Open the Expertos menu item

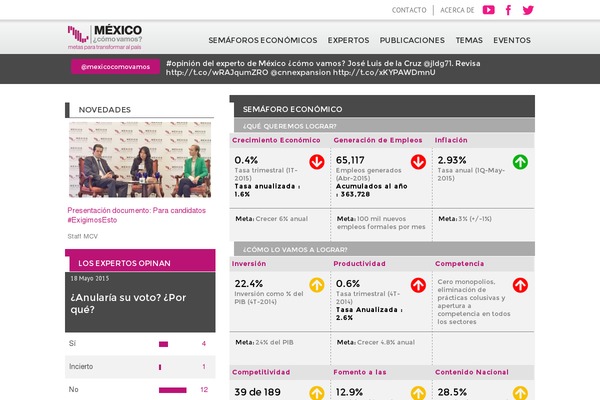(x=348, y=40)
